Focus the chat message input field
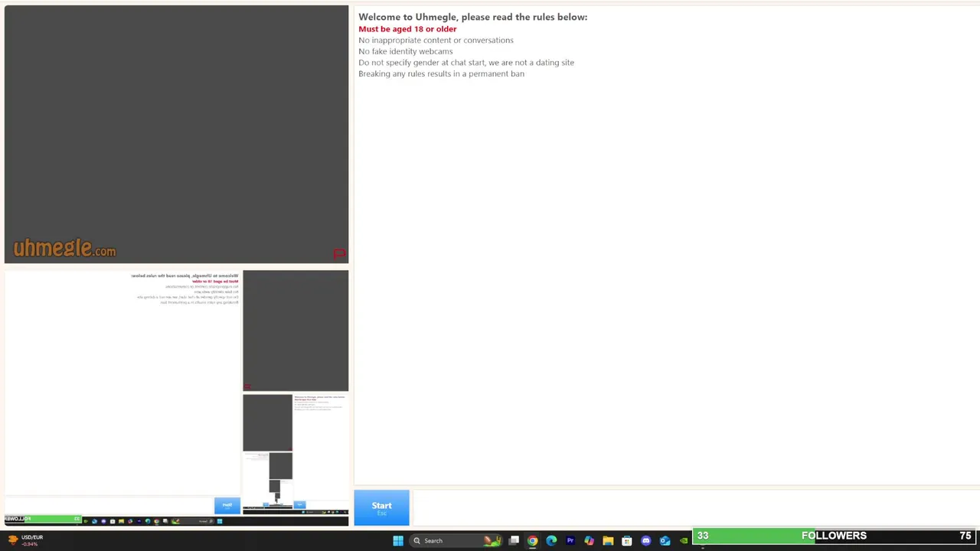 pyautogui.click(x=695, y=507)
